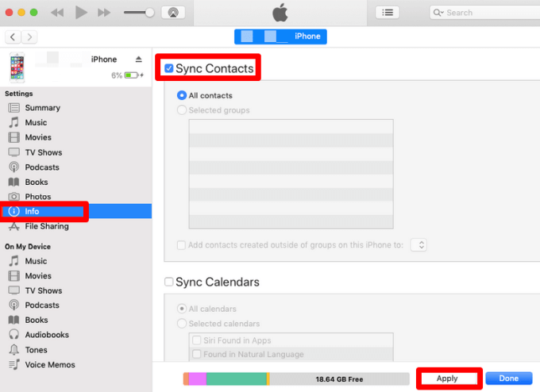Click the iPhone device thumbnail
Image resolution: width=540 pixels, height=392 pixels.
(x=17, y=67)
